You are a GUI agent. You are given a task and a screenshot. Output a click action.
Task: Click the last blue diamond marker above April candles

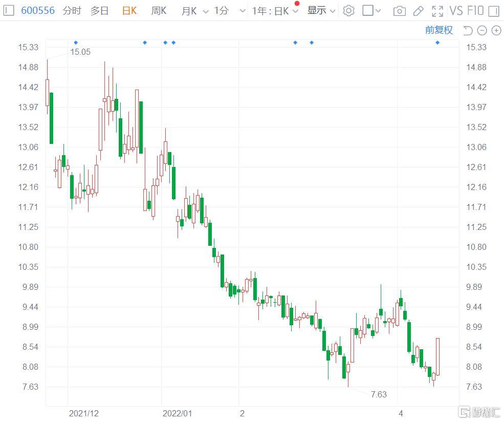pyautogui.click(x=437, y=43)
